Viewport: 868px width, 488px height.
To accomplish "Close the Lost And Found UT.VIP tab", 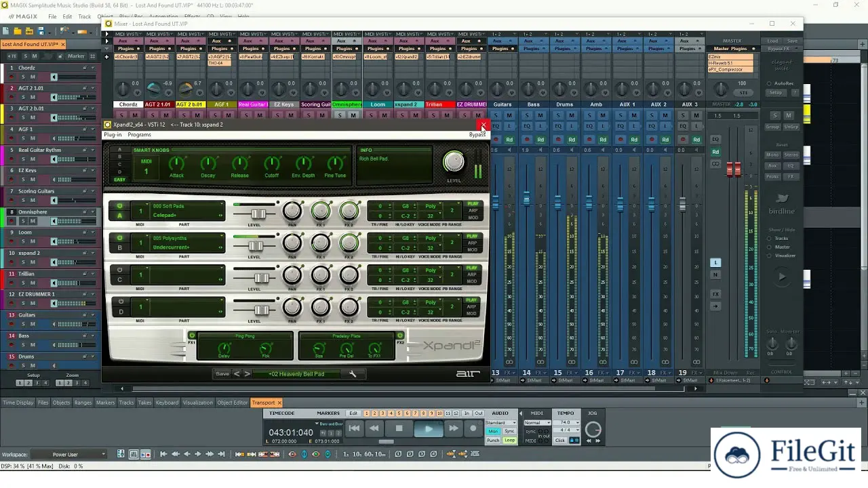I will point(62,44).
